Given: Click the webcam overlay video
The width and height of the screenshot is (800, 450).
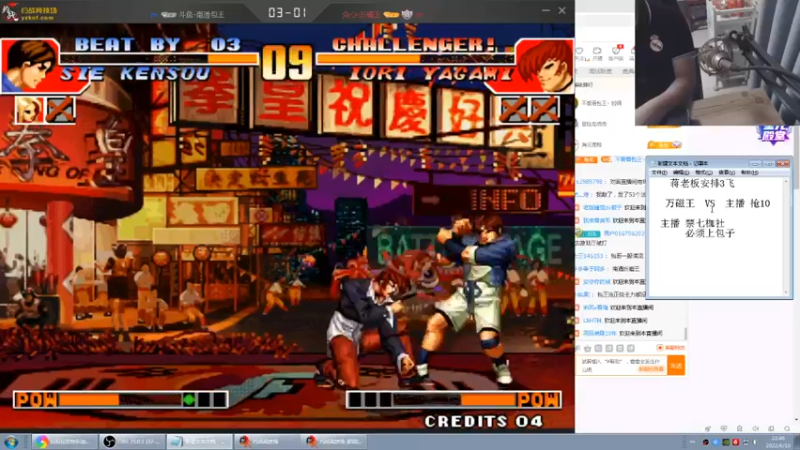Looking at the screenshot, I should click(717, 62).
